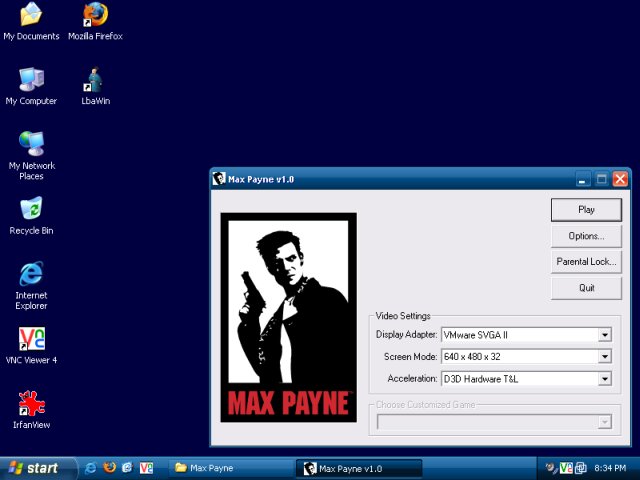Click the first system tray icon
The height and width of the screenshot is (480, 640).
(551, 468)
